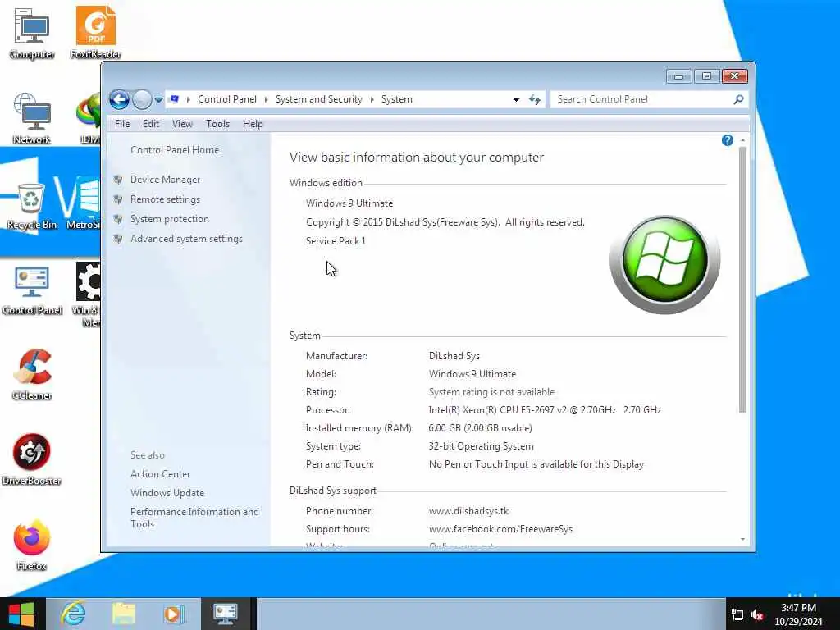Screen dimensions: 840x630
Task: Click the network icon in system tray
Action: (x=737, y=615)
